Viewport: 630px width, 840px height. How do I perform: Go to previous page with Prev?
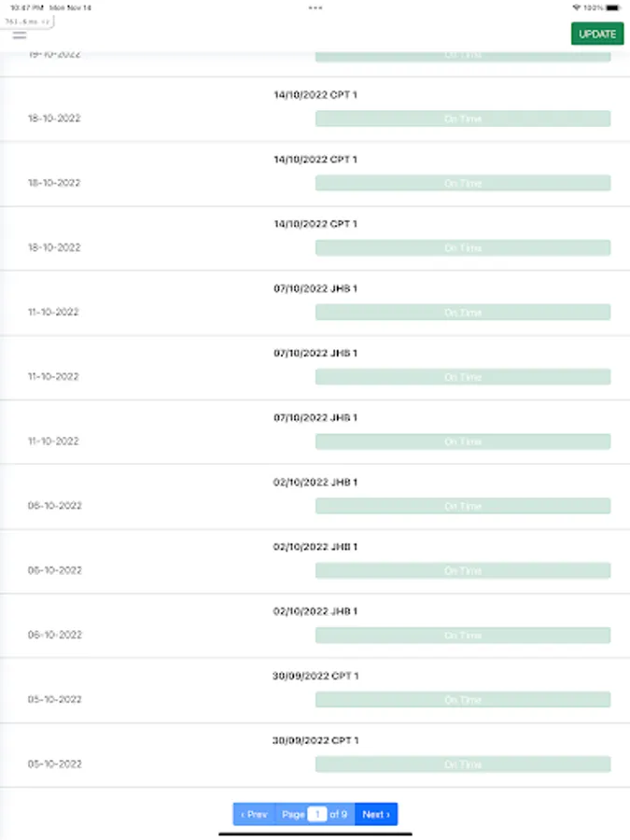[254, 814]
